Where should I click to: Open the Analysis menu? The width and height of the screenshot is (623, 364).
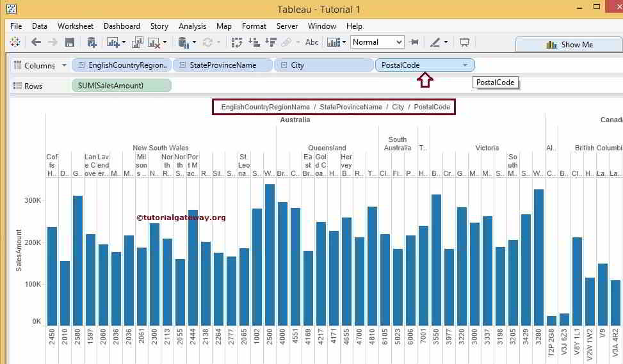(192, 26)
